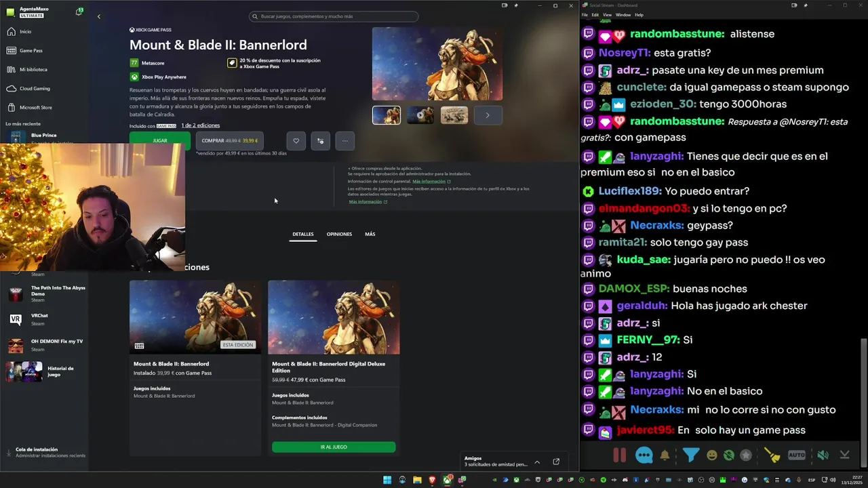Click the IR AL JUEGO button
868x488 pixels.
pyautogui.click(x=334, y=447)
